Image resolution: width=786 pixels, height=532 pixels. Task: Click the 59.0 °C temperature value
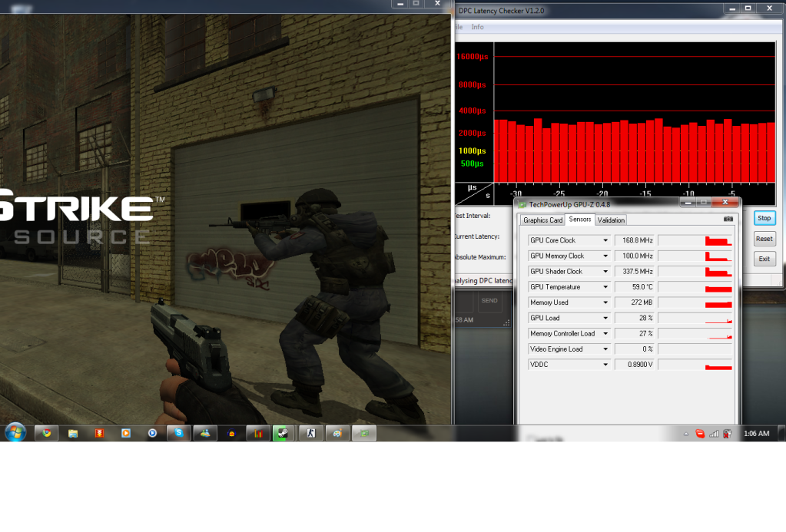tap(634, 287)
